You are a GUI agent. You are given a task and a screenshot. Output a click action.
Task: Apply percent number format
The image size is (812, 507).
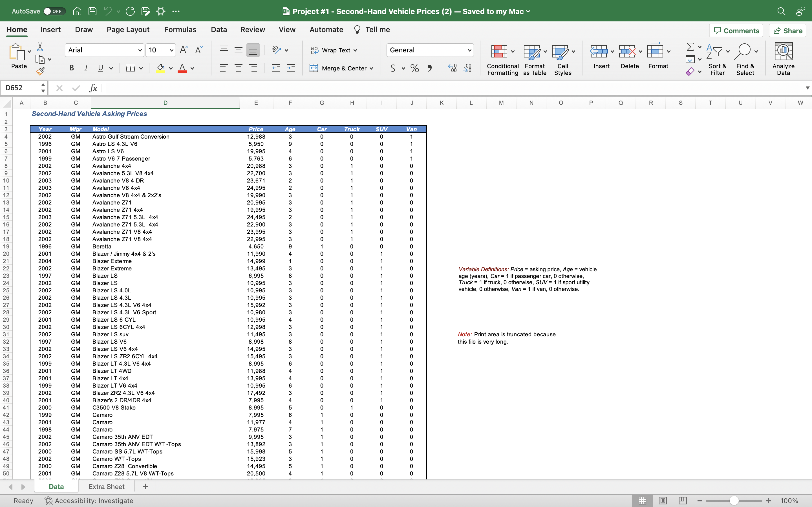click(414, 68)
